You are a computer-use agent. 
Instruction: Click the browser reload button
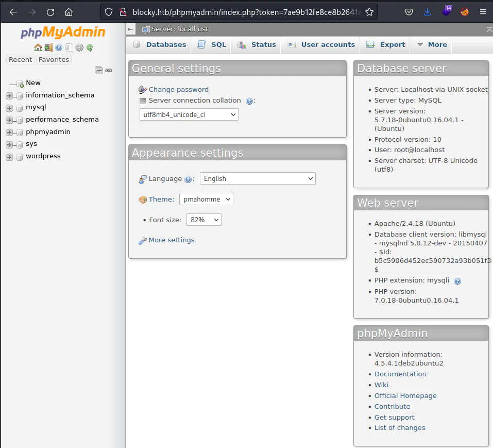coord(50,12)
